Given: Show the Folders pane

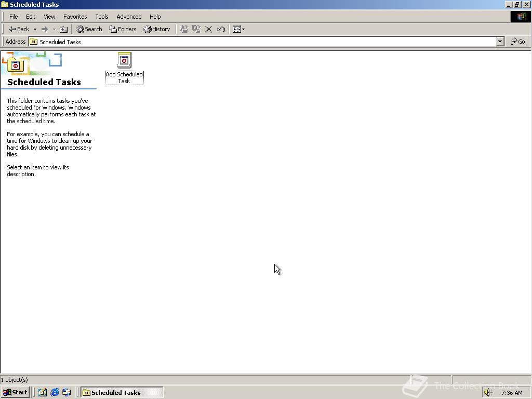Looking at the screenshot, I should 123,29.
